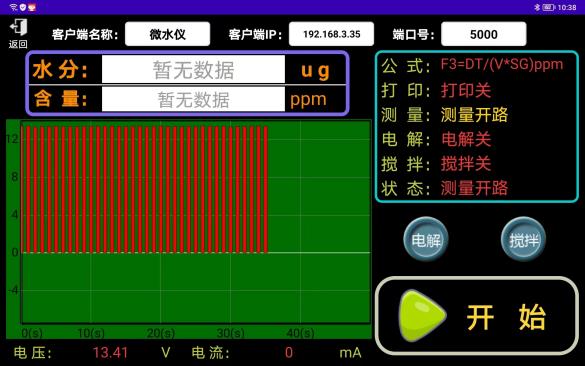Toggle the round 搅拌 stirring button
The height and width of the screenshot is (366, 585).
pos(523,240)
